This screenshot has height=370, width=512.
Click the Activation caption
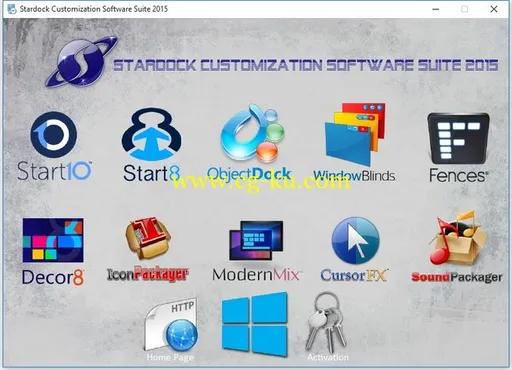(x=328, y=357)
